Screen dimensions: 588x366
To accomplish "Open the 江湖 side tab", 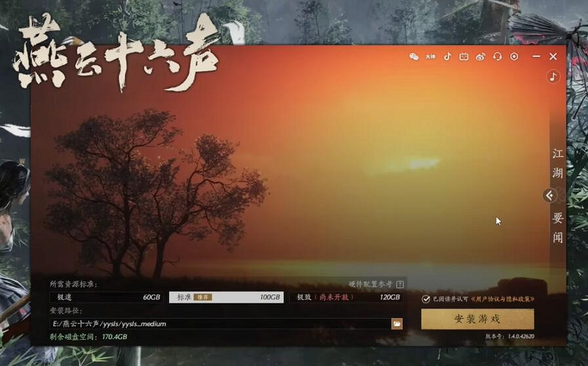I will (558, 163).
